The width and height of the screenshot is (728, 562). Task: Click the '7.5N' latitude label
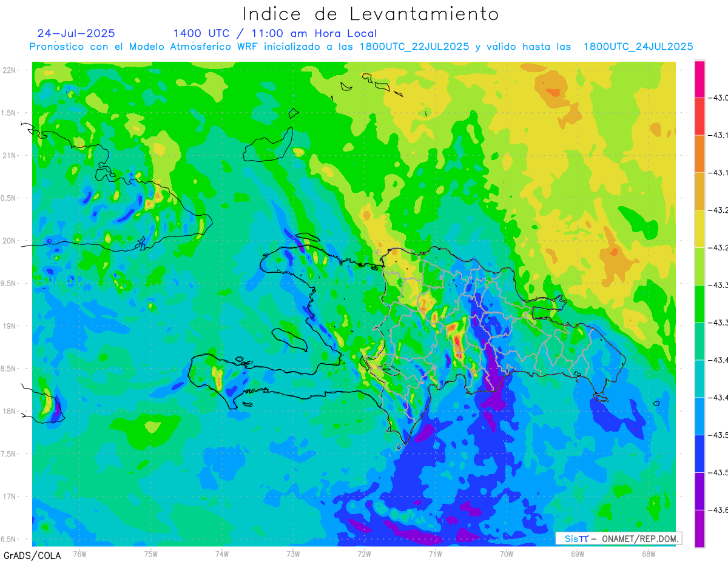pos(9,454)
